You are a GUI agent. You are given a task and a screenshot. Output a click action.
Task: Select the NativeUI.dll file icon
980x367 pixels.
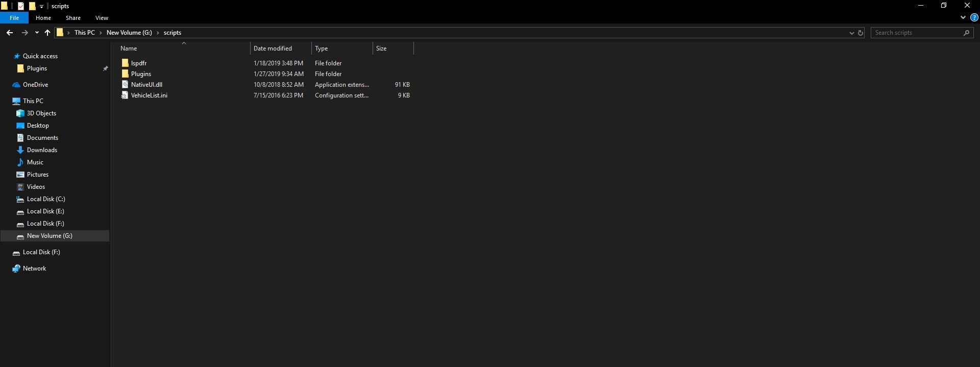click(125, 85)
